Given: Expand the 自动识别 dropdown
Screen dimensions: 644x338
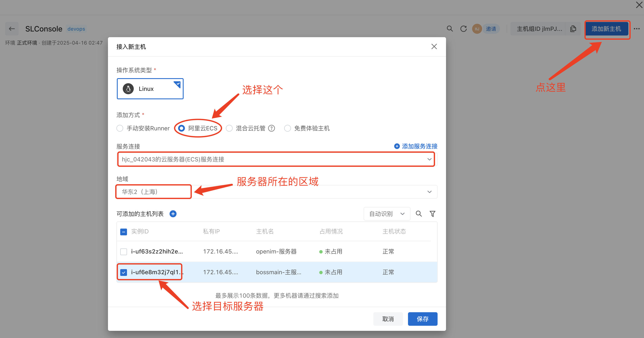Looking at the screenshot, I should [387, 214].
